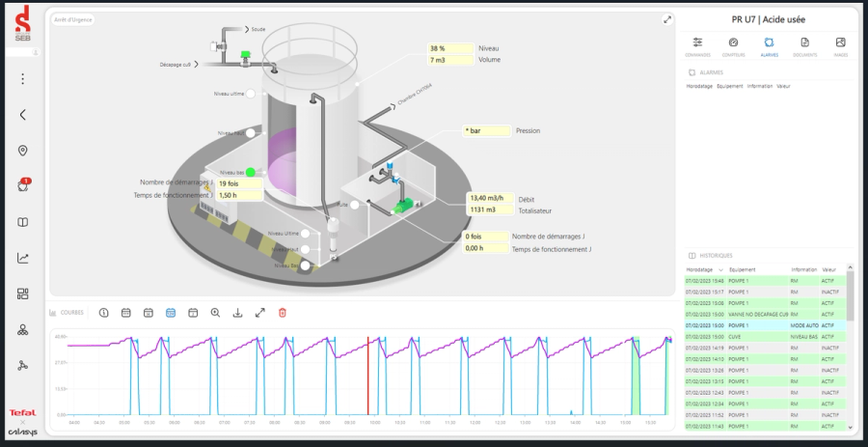This screenshot has height=447, width=868.
Task: Click the Equipement header in Historiques
Action: (x=743, y=269)
